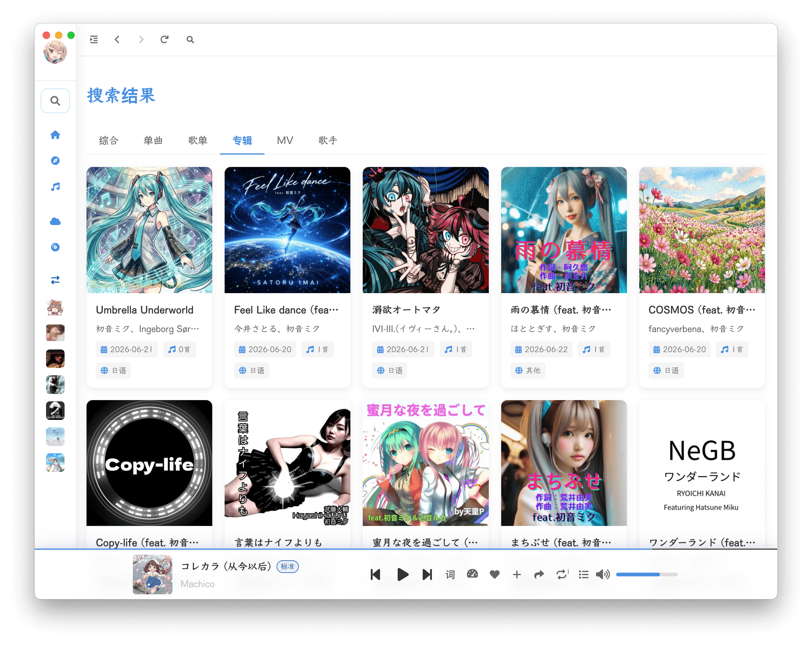The image size is (812, 645).
Task: Collapse the sidebar menu icon
Action: click(94, 39)
